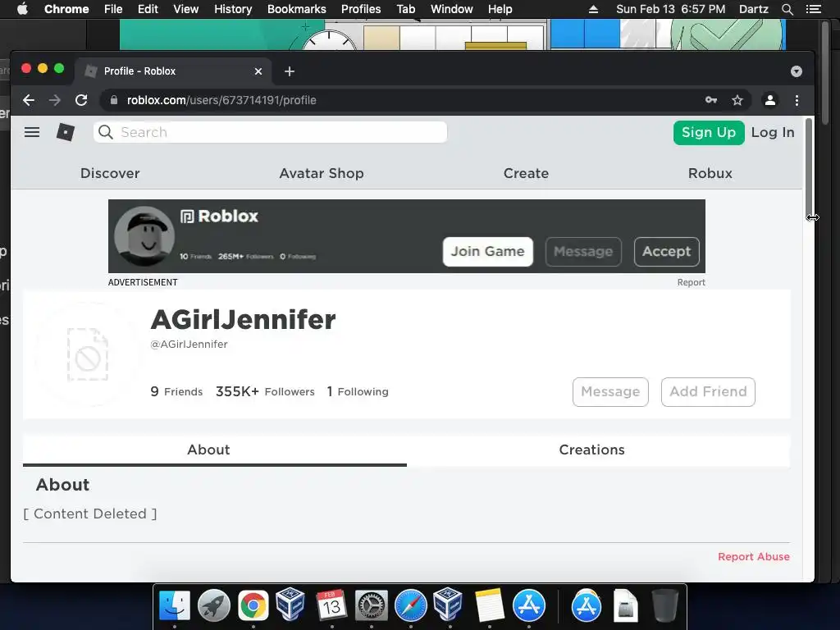Open the Window menu
The image size is (840, 630).
452,9
